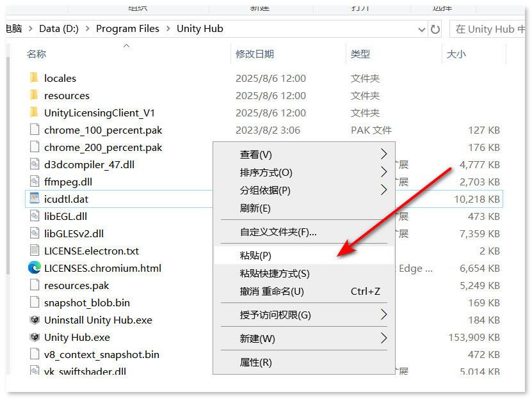The image size is (532, 399).
Task: Click size value 10,218 KB
Action: point(477,199)
